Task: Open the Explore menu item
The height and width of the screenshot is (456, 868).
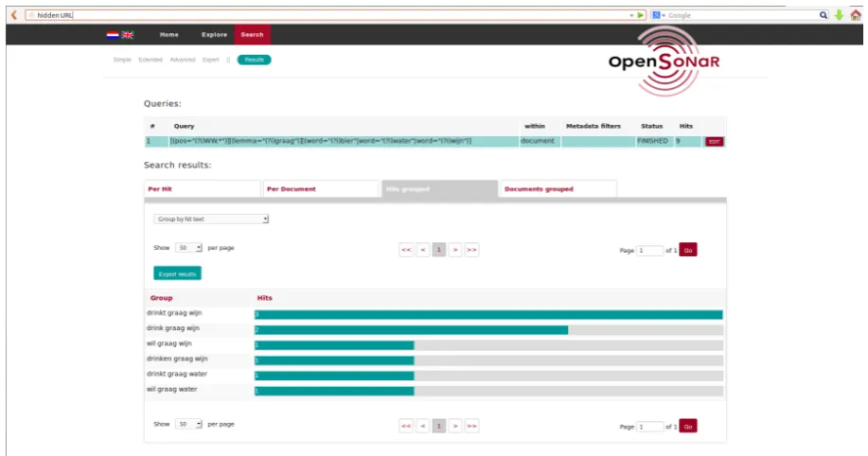Action: pyautogui.click(x=214, y=35)
